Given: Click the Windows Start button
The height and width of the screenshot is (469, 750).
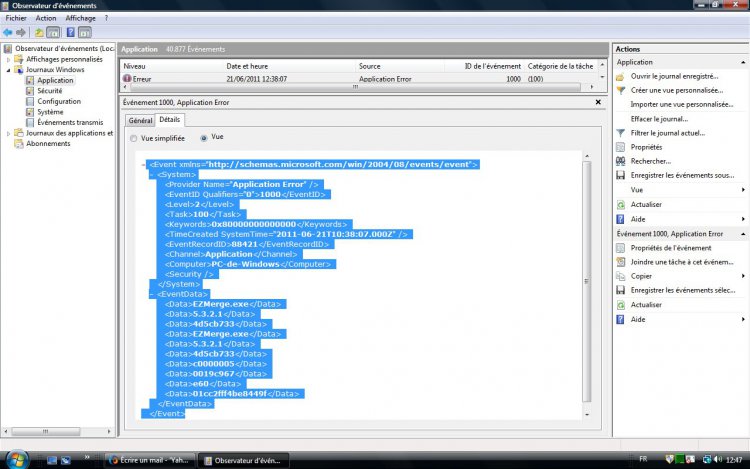Looking at the screenshot, I should coord(12,460).
